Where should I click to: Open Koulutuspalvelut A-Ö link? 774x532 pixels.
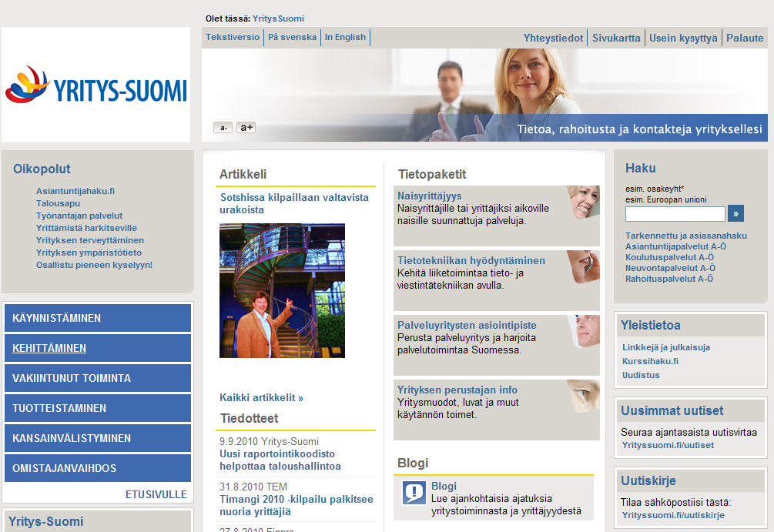[x=669, y=258]
